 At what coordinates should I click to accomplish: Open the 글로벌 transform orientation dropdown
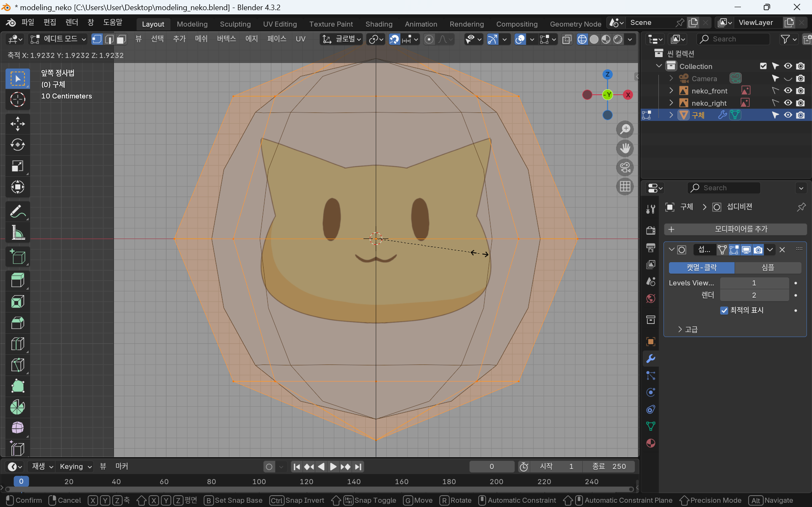point(341,39)
